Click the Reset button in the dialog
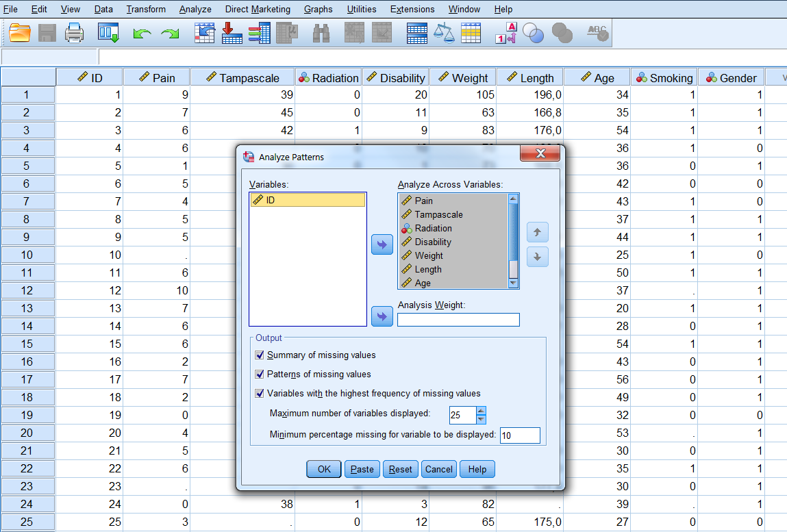Viewport: 787px width, 532px height. 401,469
